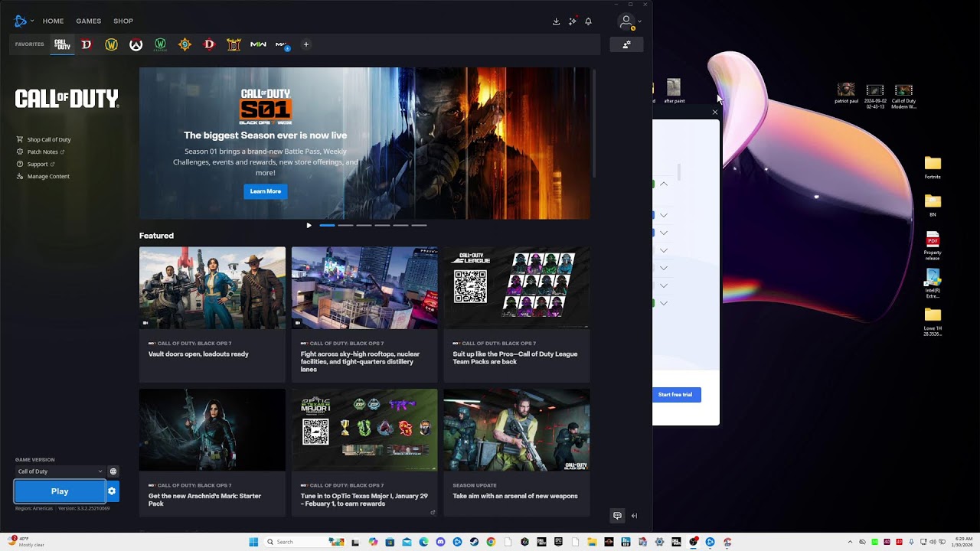This screenshot has height=551, width=980.
Task: Open Discord from the taskbar
Action: pyautogui.click(x=440, y=542)
